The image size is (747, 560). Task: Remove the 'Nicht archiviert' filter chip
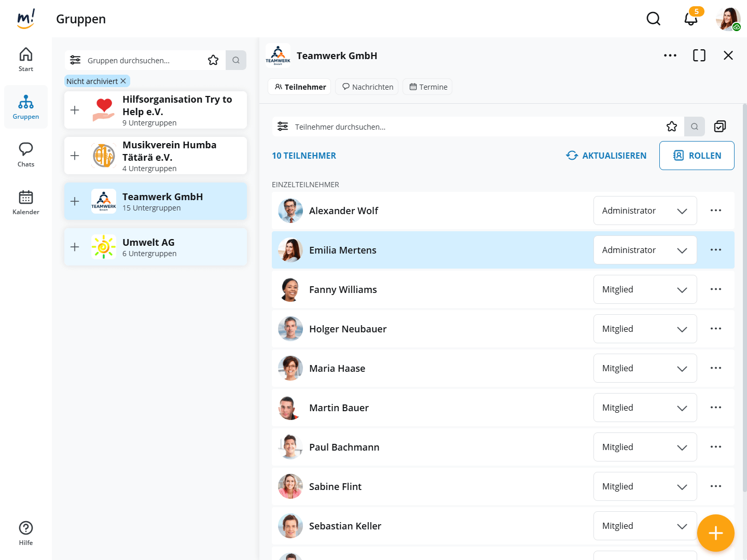click(123, 81)
